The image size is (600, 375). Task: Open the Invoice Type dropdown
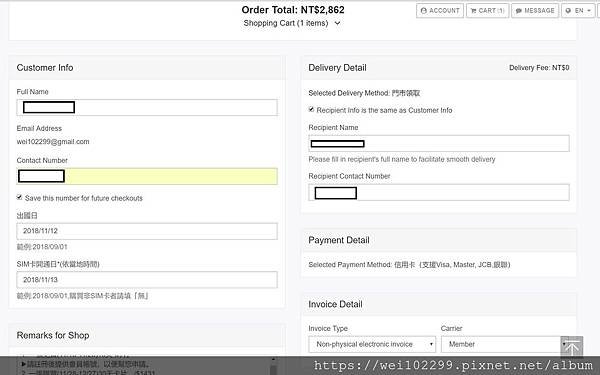point(372,344)
